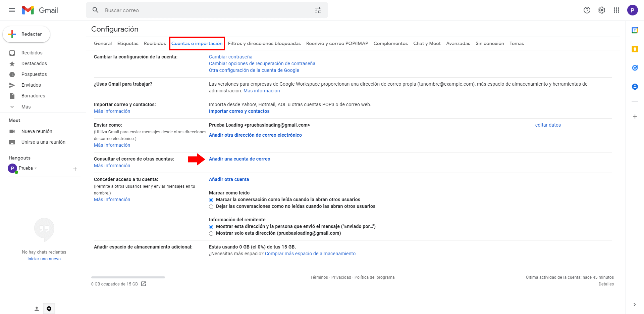
Task: Open Filtros y direcciones bloqueadas tab
Action: (x=264, y=43)
